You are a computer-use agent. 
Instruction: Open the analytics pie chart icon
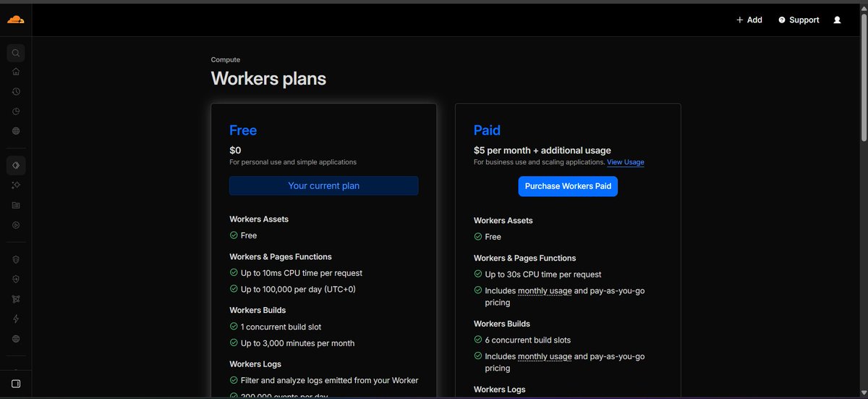click(16, 112)
